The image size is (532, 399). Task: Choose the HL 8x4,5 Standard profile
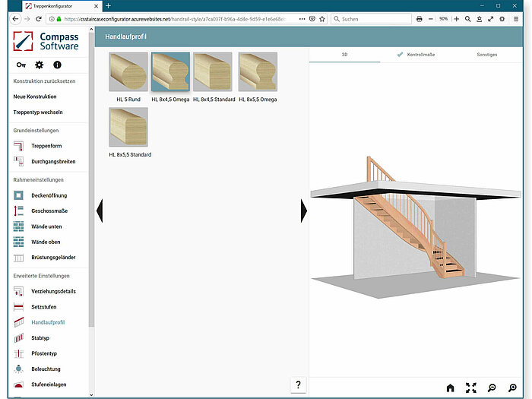click(213, 73)
